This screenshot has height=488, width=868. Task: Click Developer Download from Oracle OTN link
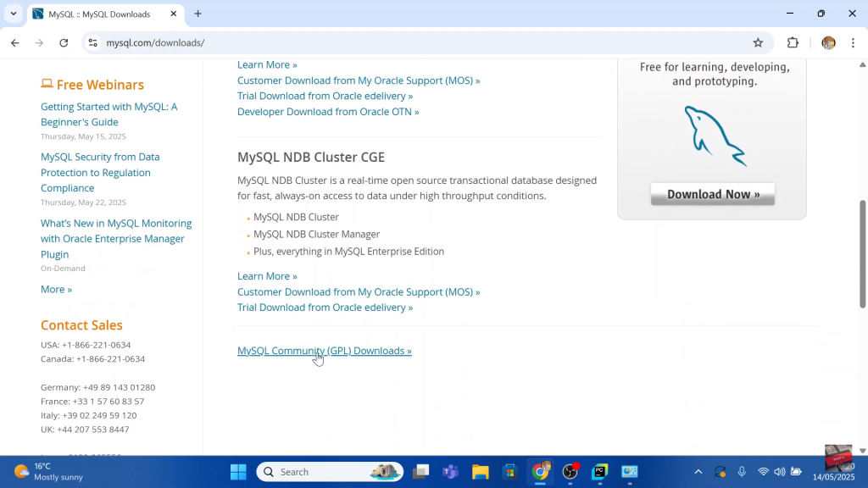[328, 112]
